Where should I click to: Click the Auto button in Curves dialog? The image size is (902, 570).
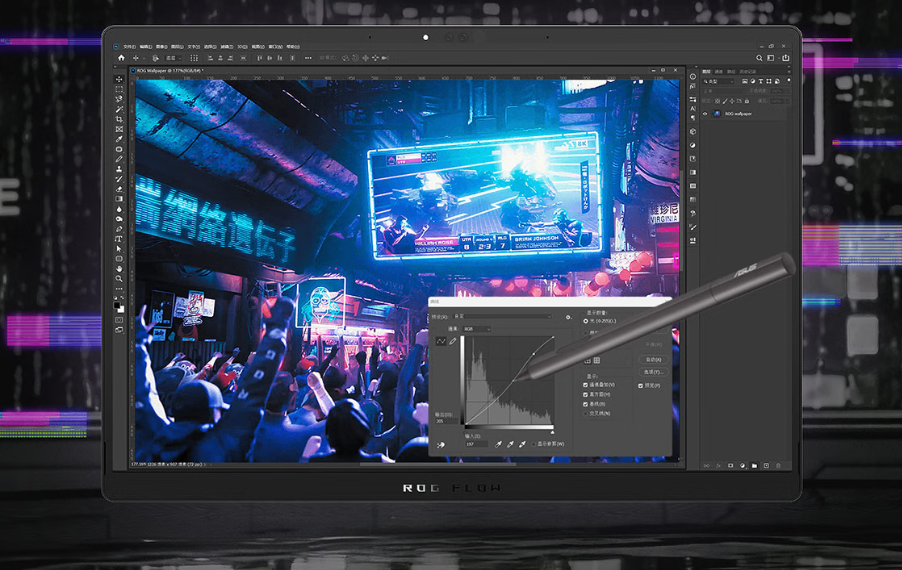[652, 359]
